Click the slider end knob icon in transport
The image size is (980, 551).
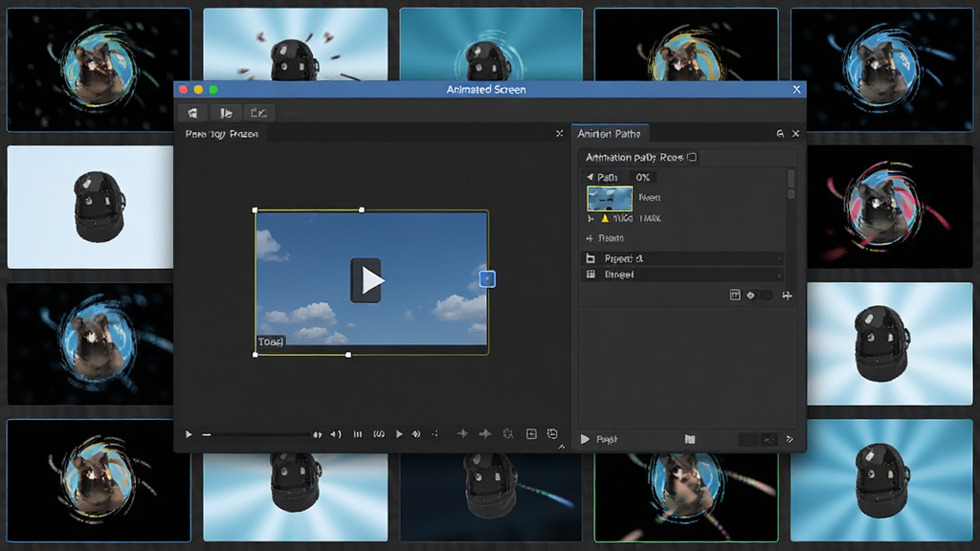[318, 434]
